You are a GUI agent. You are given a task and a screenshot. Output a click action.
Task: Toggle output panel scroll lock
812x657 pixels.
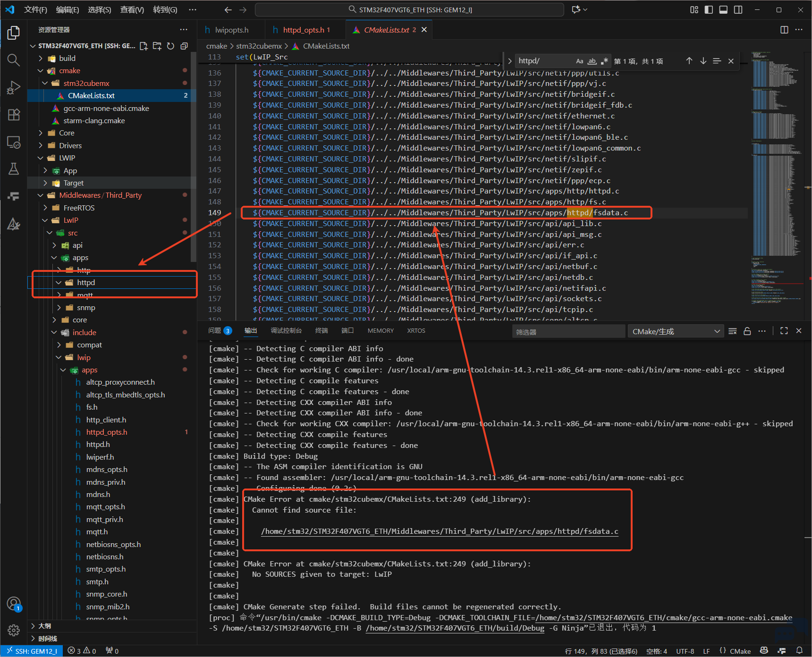tap(747, 331)
